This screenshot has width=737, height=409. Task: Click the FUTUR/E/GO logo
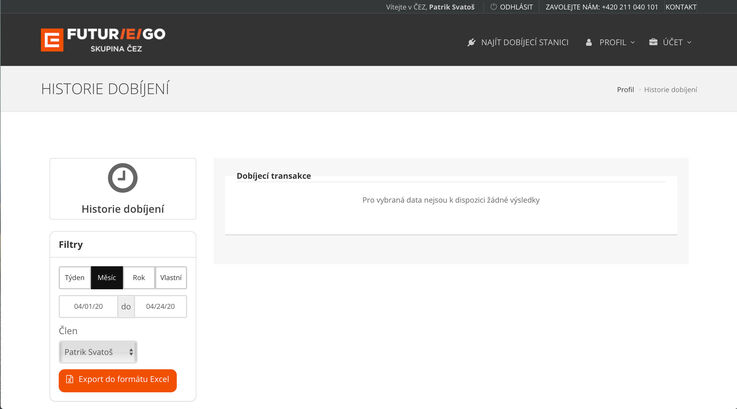(103, 40)
